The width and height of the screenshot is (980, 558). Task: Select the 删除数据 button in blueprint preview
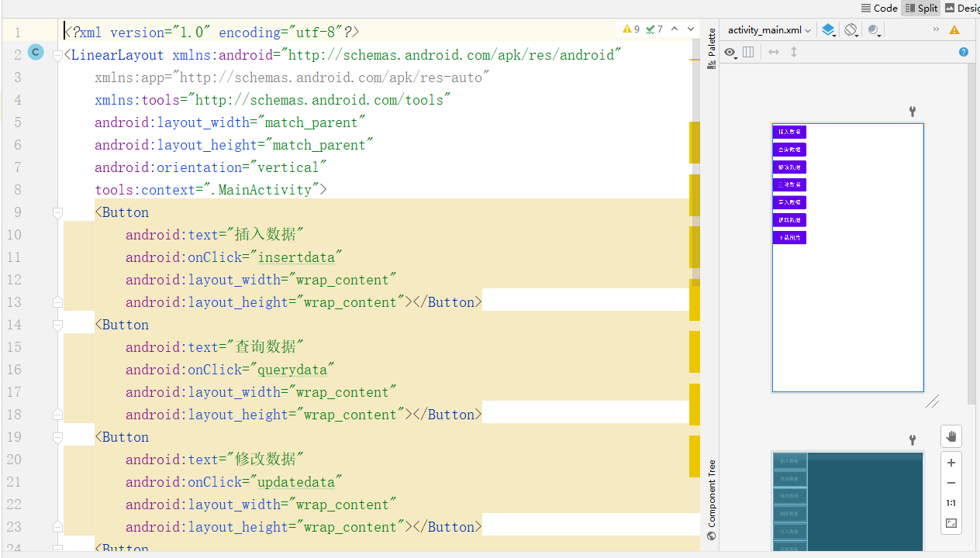click(789, 514)
